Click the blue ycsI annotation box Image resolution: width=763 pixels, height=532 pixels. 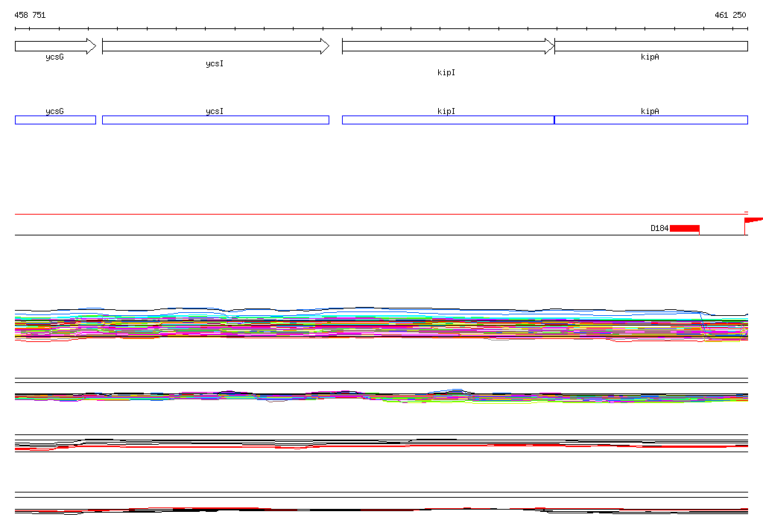(215, 120)
